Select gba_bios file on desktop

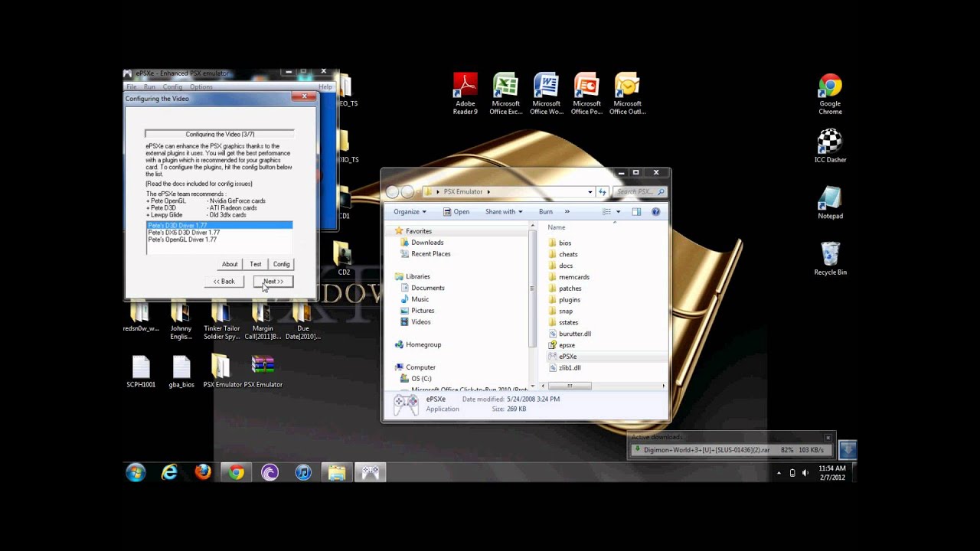[x=181, y=372]
